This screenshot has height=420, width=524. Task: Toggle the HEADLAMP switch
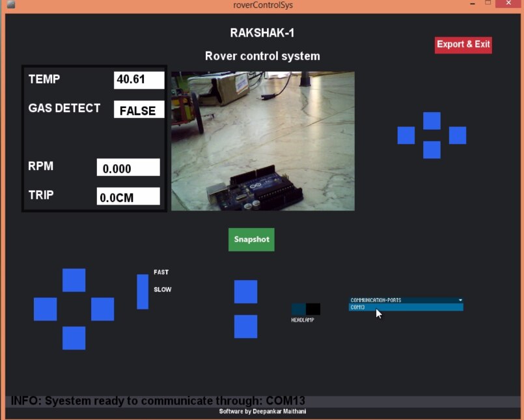click(306, 309)
